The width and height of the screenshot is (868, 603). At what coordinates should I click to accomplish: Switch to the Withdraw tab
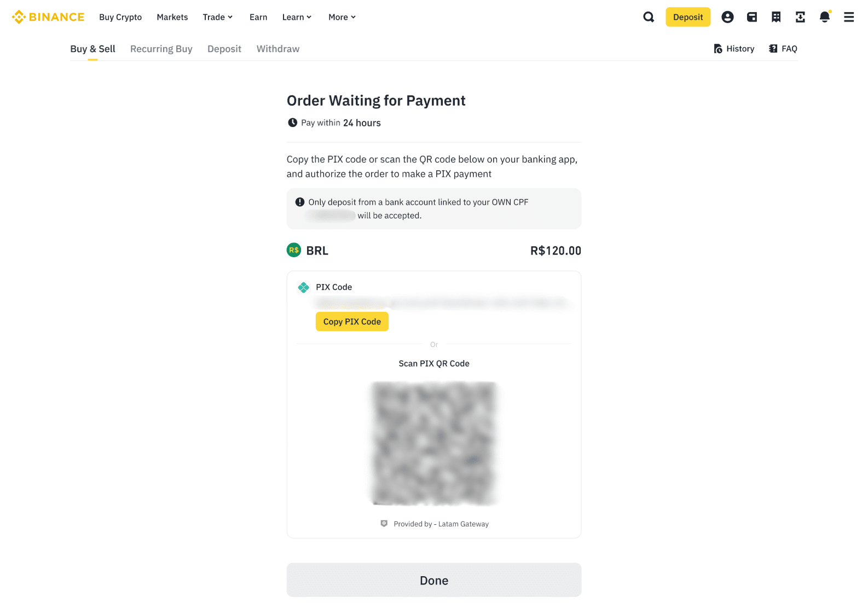coord(278,49)
